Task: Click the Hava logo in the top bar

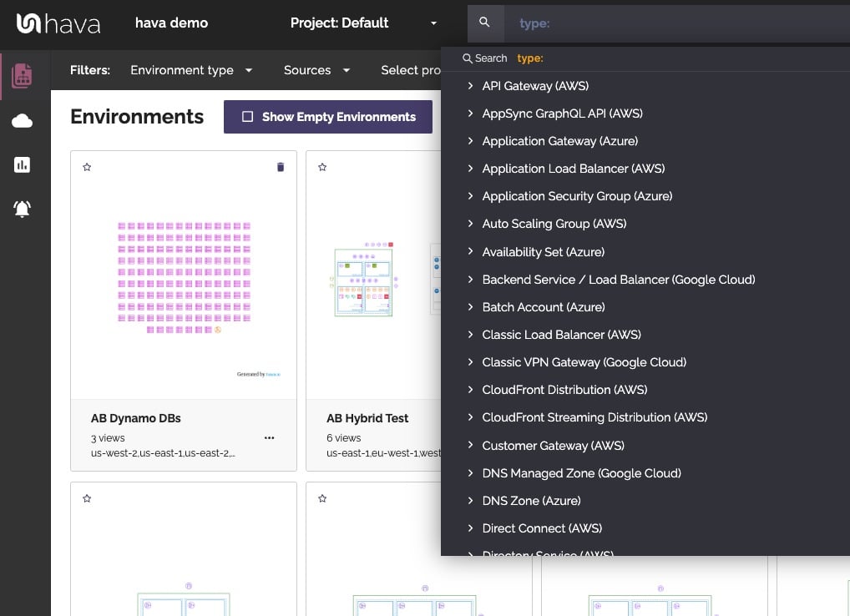Action: tap(58, 23)
